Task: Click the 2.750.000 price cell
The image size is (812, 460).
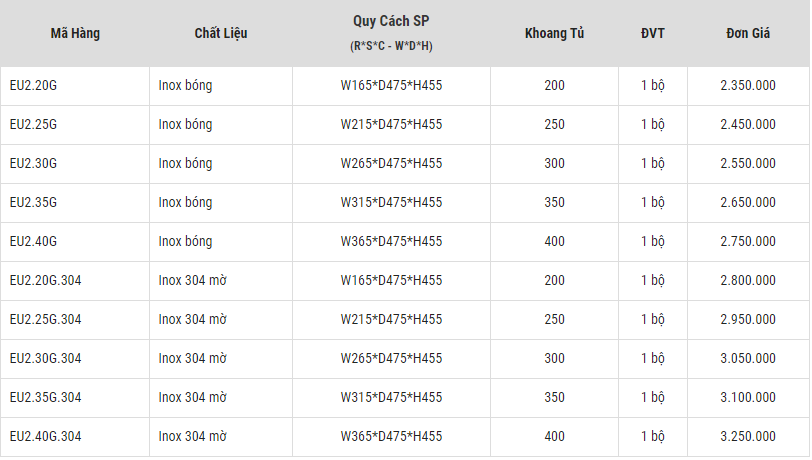Action: pos(748,241)
